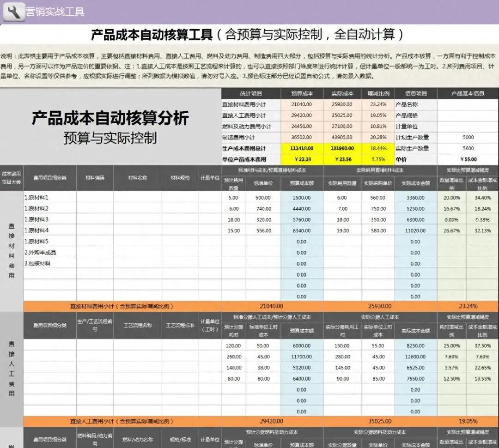Click the 10.81% change ratio cell
The width and height of the screenshot is (499, 448).
378,127
